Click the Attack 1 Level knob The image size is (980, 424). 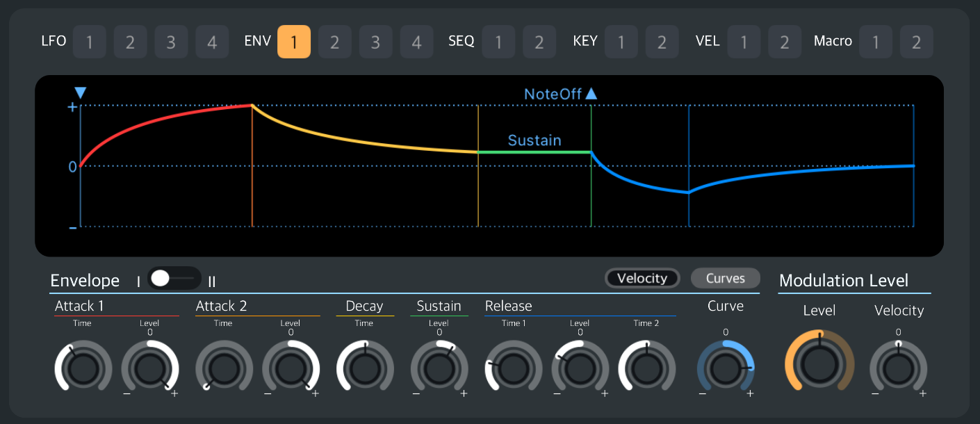pos(150,368)
